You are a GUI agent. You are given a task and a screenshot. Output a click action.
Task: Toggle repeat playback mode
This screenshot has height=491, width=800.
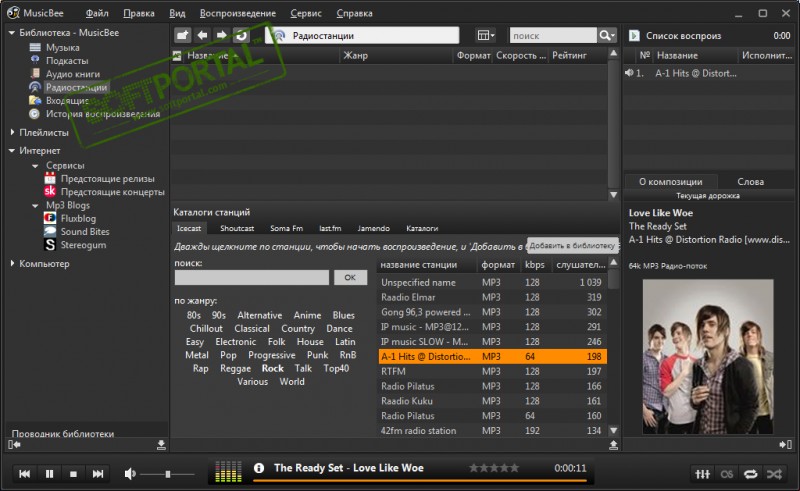[751, 473]
